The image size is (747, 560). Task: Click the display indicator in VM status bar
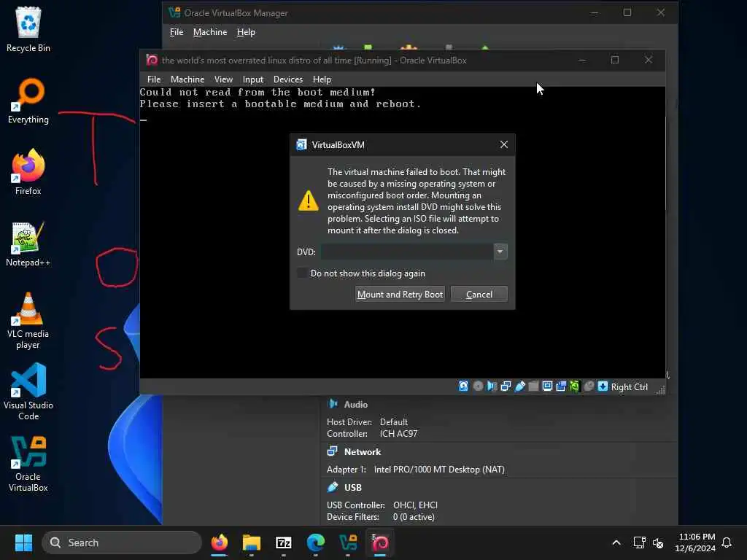point(547,386)
